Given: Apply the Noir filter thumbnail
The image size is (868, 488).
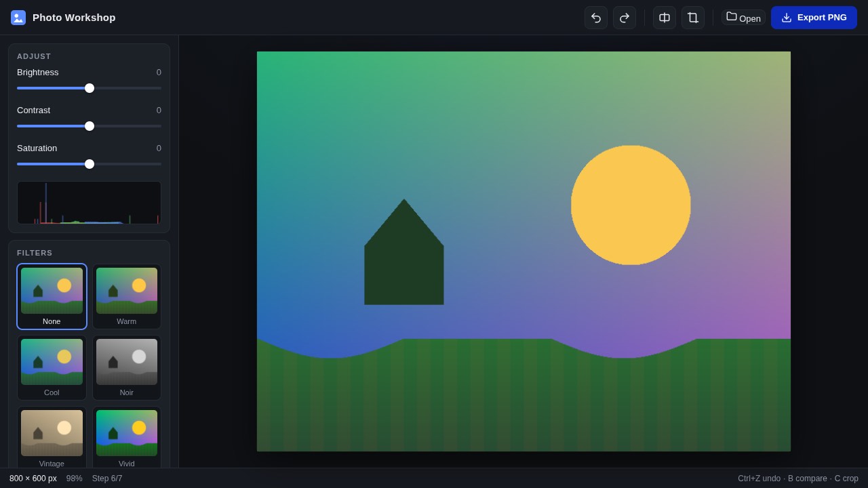Looking at the screenshot, I should (127, 367).
